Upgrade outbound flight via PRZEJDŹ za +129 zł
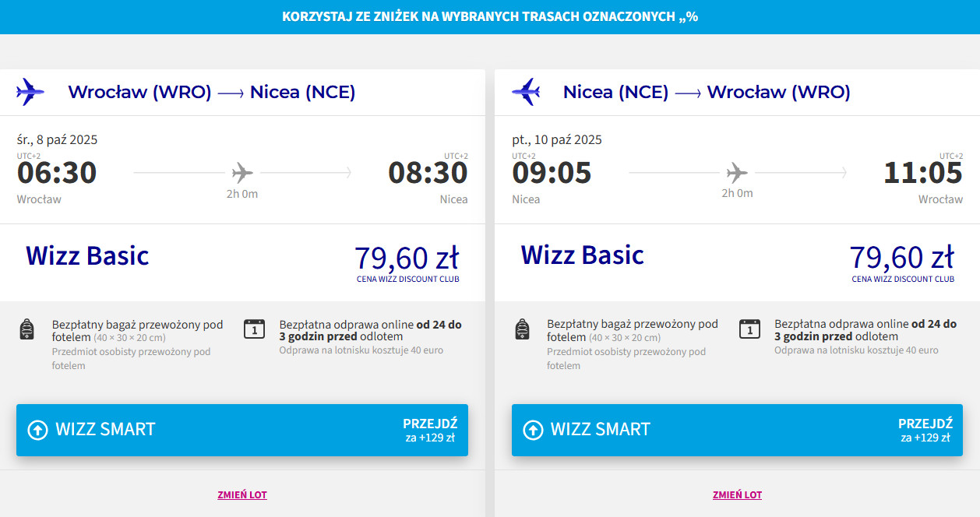Screen dimensions: 980x517 [x=429, y=430]
